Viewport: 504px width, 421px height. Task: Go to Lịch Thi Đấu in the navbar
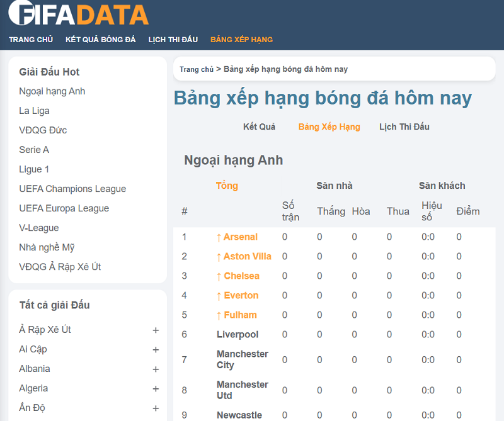coord(173,40)
